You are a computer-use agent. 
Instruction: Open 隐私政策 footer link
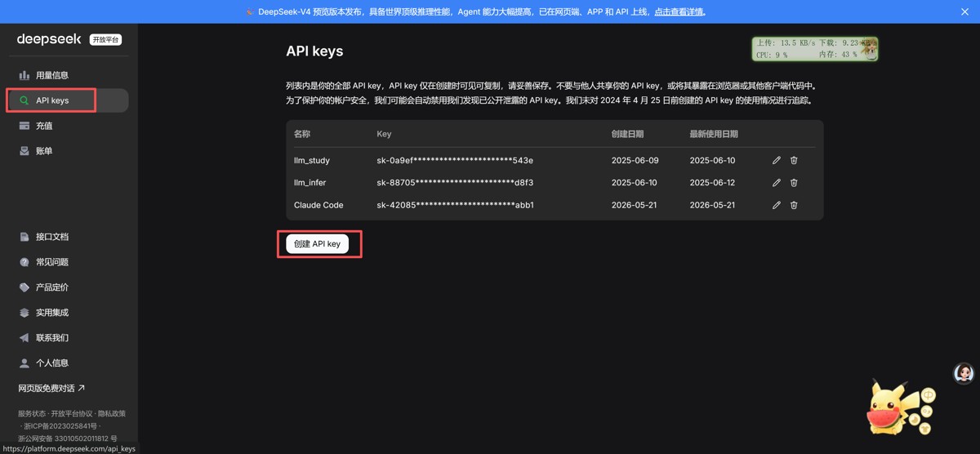(112, 414)
